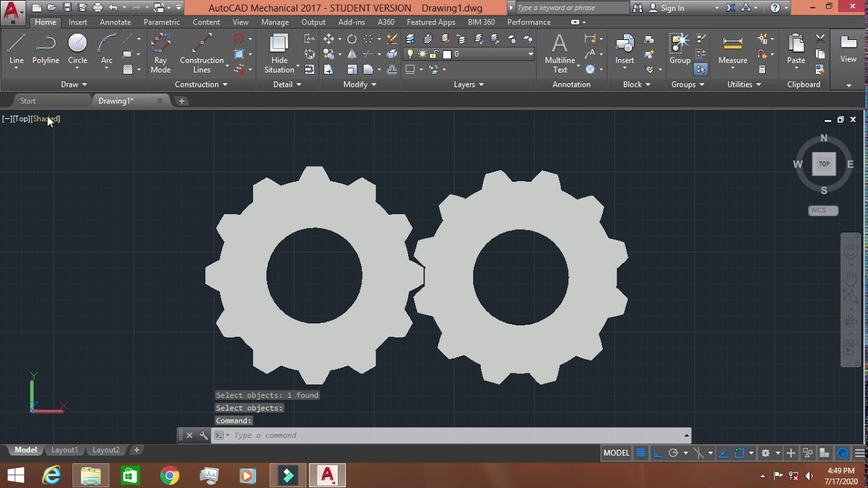Choose the Circle tool

click(77, 51)
